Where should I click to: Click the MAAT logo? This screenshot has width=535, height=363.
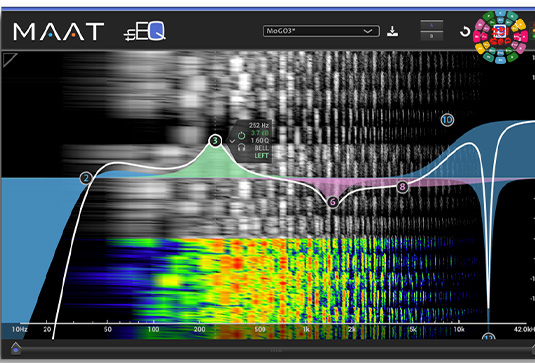(59, 32)
